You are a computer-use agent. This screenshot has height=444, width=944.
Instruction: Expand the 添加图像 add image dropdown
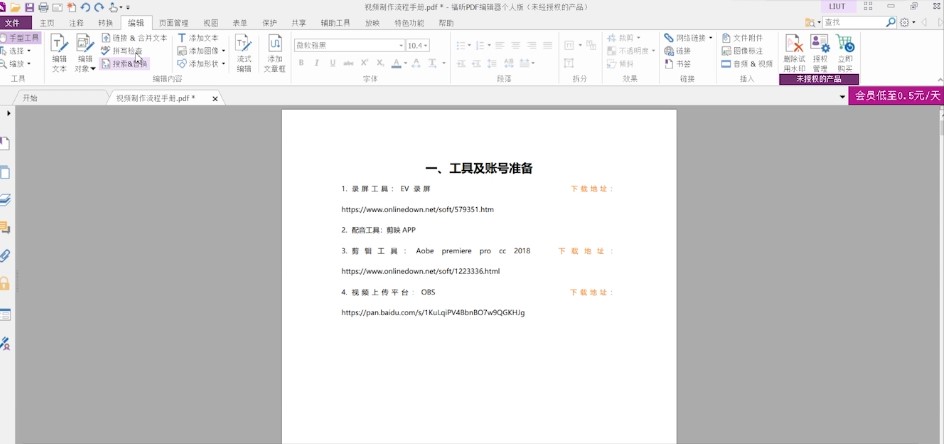tap(223, 51)
